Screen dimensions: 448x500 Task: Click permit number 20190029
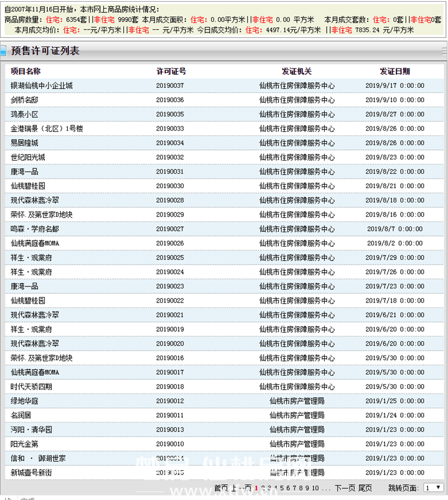pyautogui.click(x=170, y=215)
